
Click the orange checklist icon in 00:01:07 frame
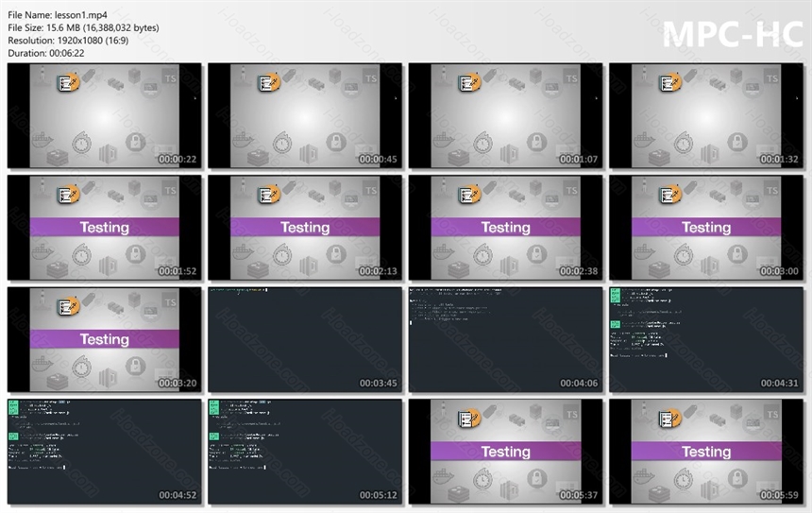pos(469,82)
